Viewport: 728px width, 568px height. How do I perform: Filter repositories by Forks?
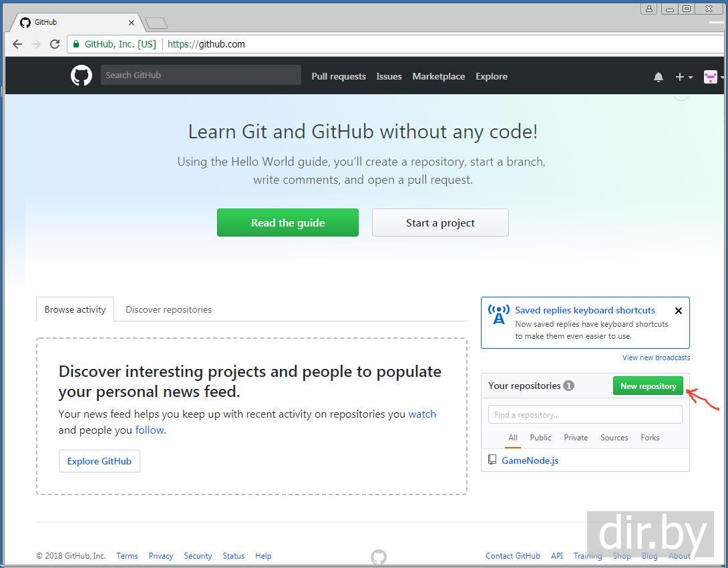click(x=650, y=438)
